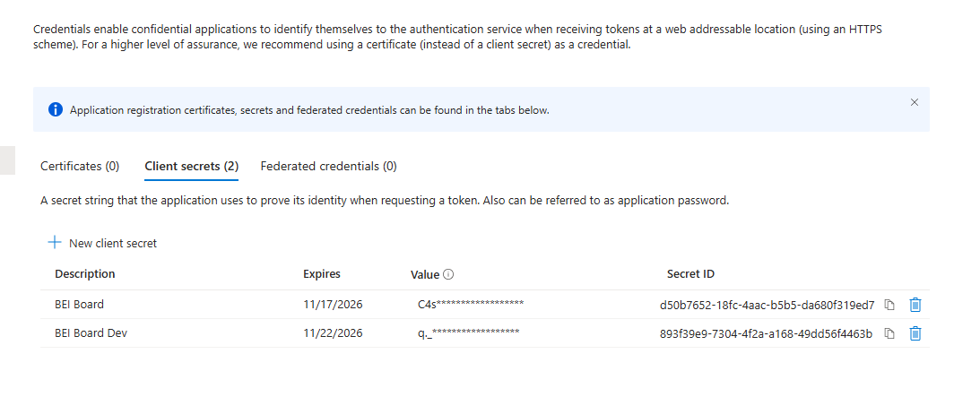Copy the BEI Board secret ID
Image resolution: width=980 pixels, height=397 pixels.
[x=889, y=305]
